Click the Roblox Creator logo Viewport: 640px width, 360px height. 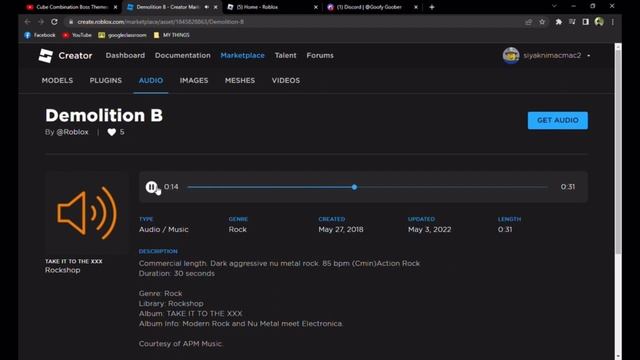point(65,56)
